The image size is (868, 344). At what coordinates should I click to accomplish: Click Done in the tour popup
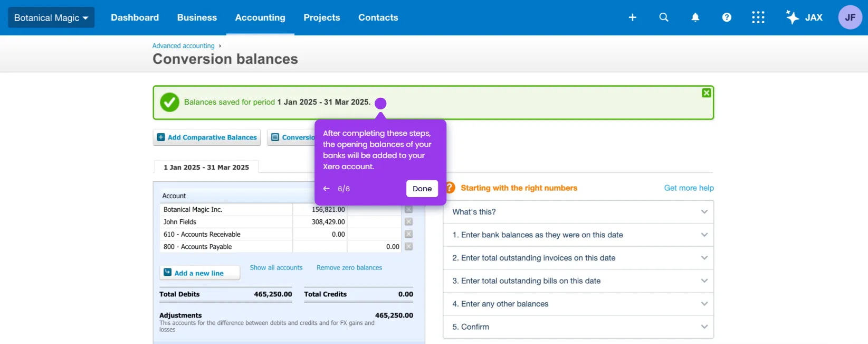pyautogui.click(x=422, y=189)
